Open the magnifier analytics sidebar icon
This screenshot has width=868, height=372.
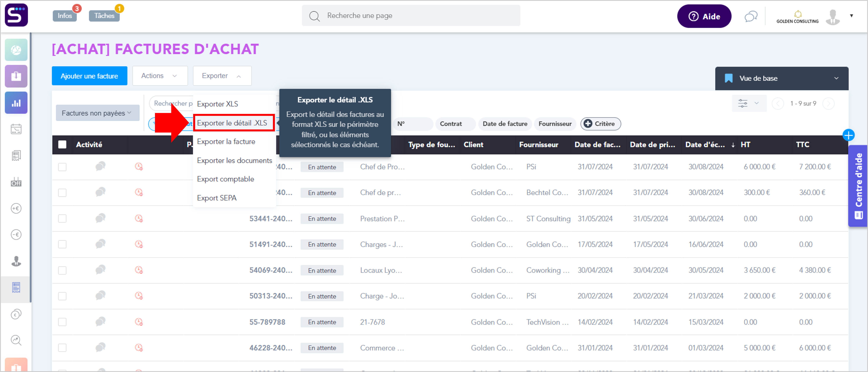pyautogui.click(x=16, y=340)
